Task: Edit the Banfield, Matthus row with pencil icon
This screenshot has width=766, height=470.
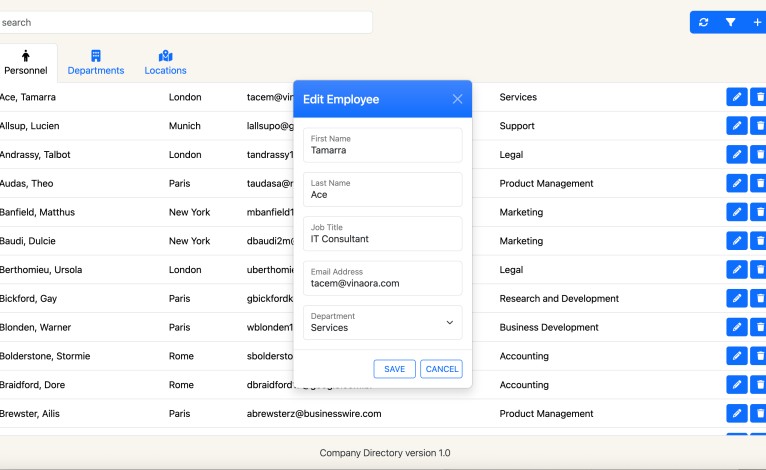Action: 736,212
